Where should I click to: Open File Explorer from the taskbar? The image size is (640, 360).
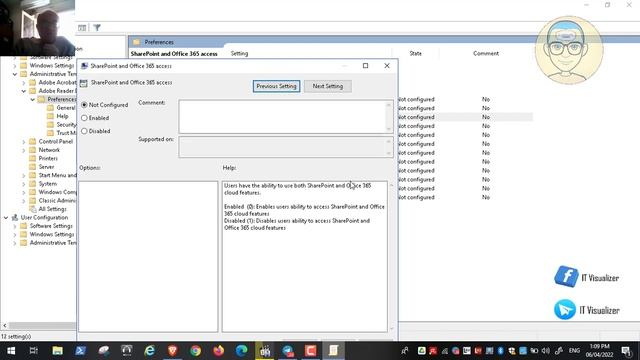click(57, 351)
